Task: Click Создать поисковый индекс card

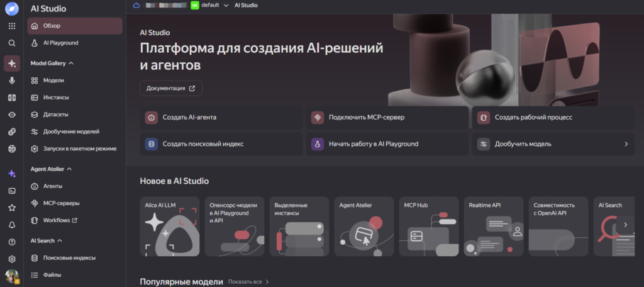Action: (x=221, y=144)
